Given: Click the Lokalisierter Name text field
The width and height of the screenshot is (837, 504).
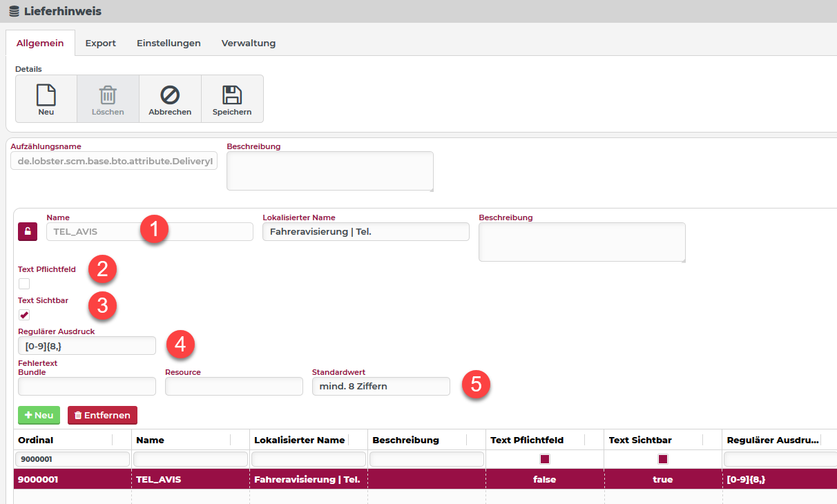Looking at the screenshot, I should tap(365, 232).
